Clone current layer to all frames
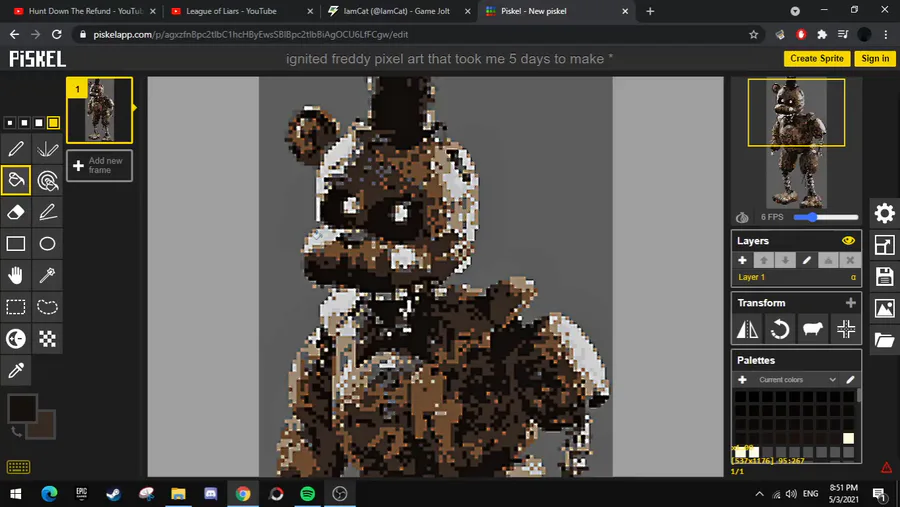 813,329
